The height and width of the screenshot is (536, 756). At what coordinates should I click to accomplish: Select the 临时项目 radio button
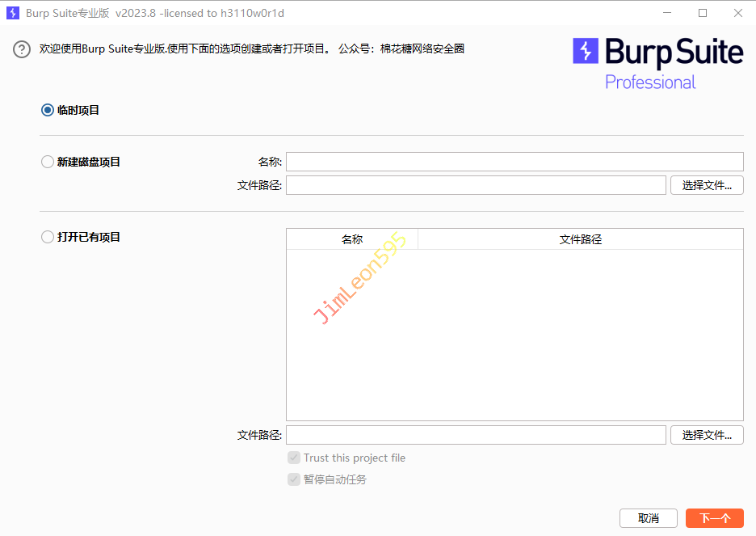point(48,110)
